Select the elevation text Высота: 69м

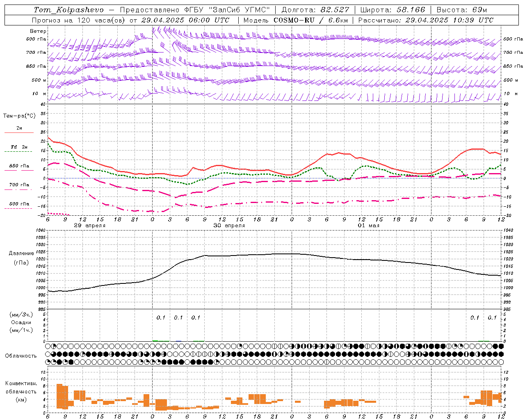(x=461, y=10)
